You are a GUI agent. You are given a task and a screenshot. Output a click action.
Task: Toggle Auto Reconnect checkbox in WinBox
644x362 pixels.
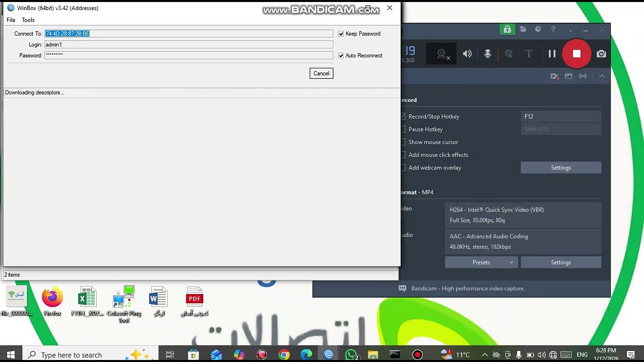coord(341,55)
